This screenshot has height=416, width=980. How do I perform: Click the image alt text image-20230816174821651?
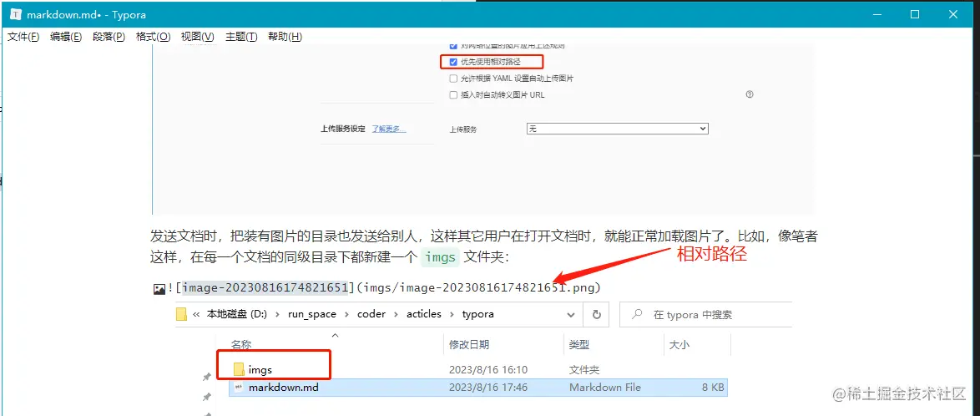265,287
